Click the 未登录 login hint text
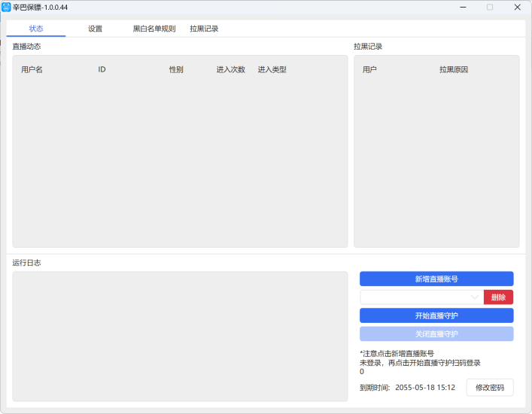The image size is (532, 414). pyautogui.click(x=420, y=363)
